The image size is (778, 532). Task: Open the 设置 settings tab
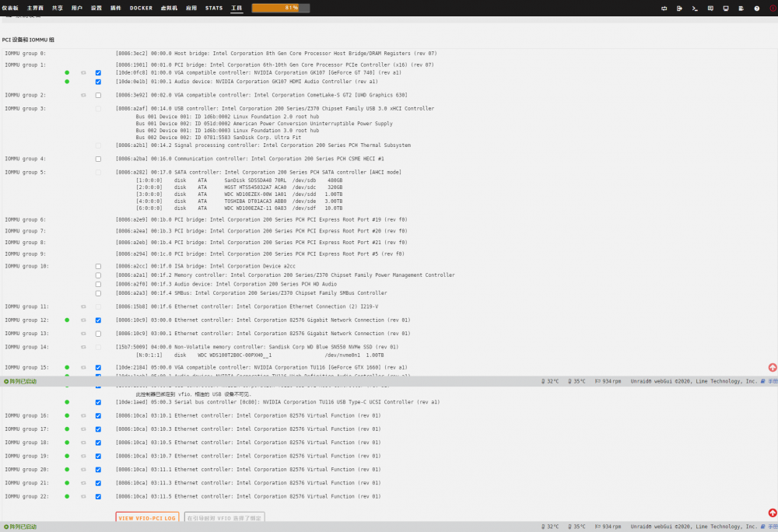96,8
